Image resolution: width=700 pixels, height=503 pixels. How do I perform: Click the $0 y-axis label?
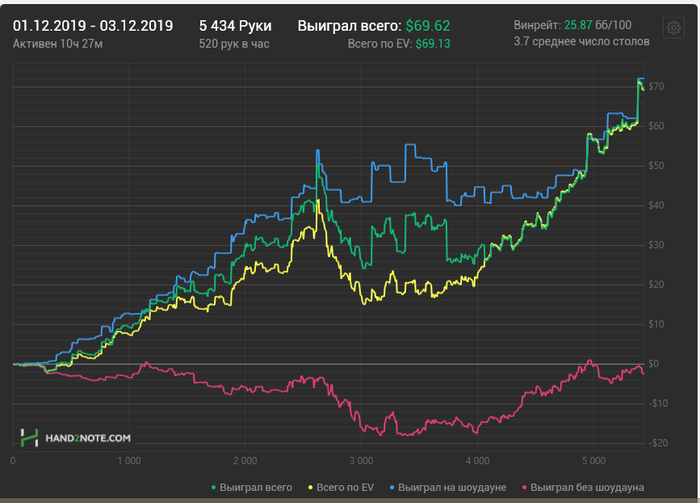654,364
